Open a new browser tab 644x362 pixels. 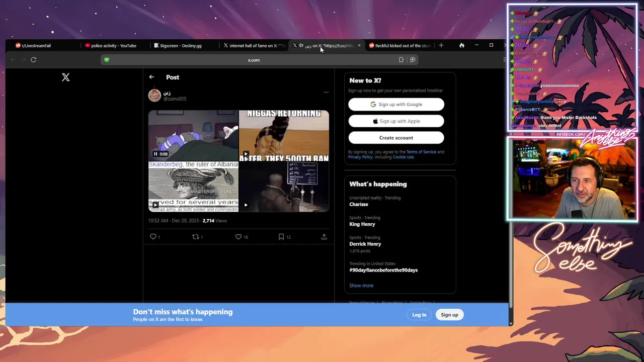coord(441,45)
